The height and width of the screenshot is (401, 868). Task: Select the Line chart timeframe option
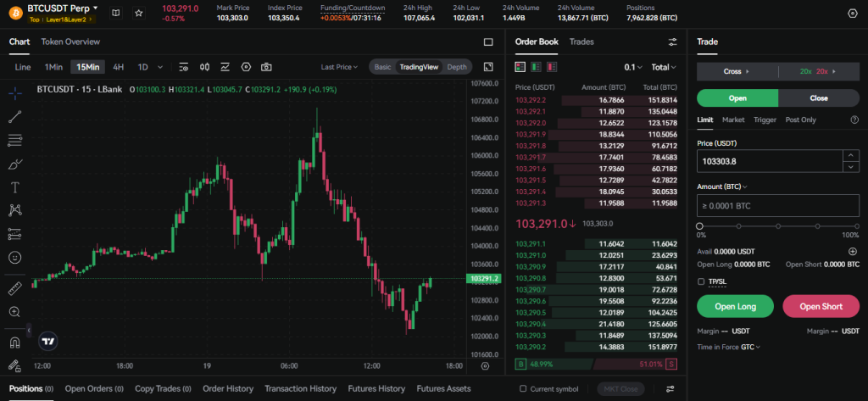coord(23,67)
